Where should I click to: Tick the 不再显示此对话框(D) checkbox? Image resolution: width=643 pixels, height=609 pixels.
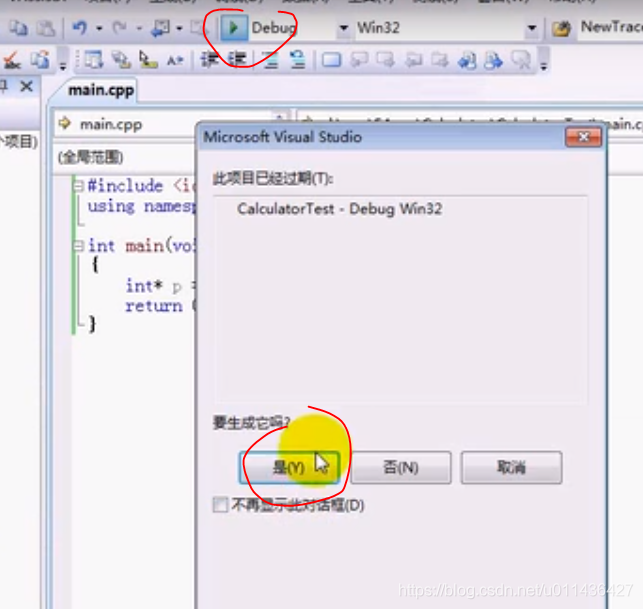click(220, 505)
